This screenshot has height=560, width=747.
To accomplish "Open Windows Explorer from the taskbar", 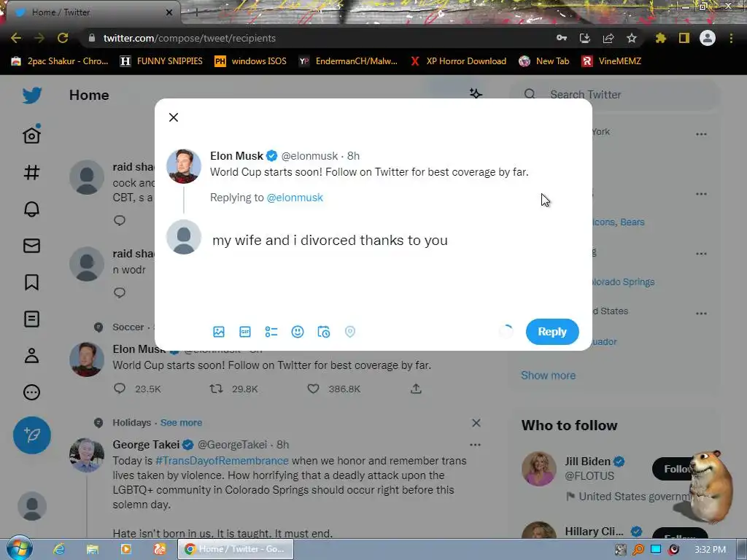I will point(93,549).
